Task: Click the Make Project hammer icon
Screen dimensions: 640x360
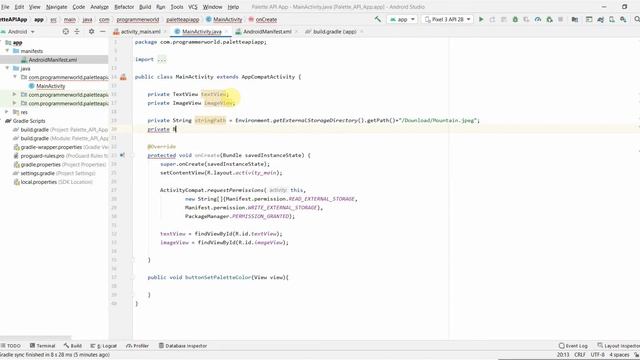Action: (x=378, y=19)
